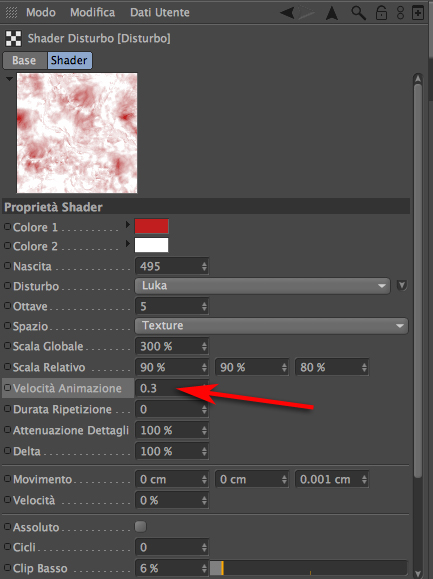Toggle keyframe dot for Nascita

pyautogui.click(x=7, y=265)
